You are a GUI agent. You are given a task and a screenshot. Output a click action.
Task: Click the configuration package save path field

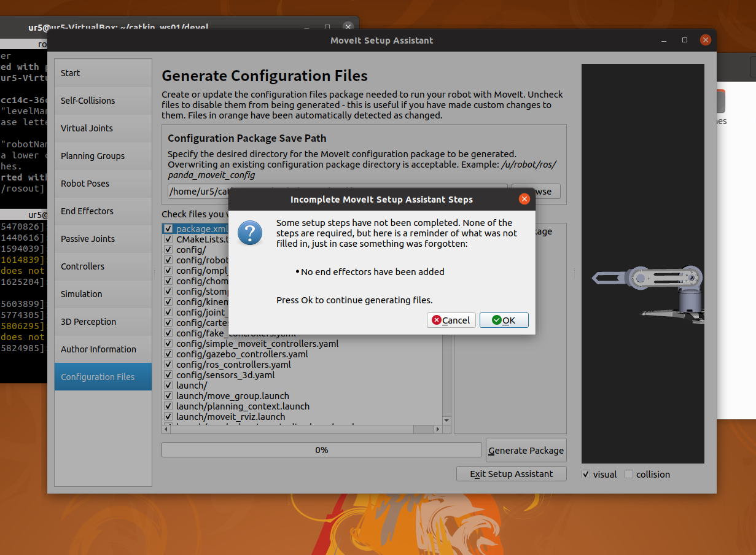click(x=337, y=192)
